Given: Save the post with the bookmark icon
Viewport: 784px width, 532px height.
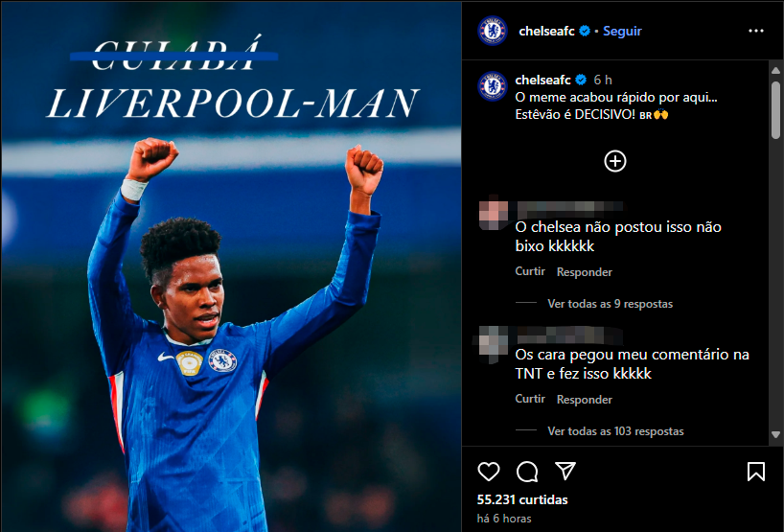Looking at the screenshot, I should click(x=756, y=472).
